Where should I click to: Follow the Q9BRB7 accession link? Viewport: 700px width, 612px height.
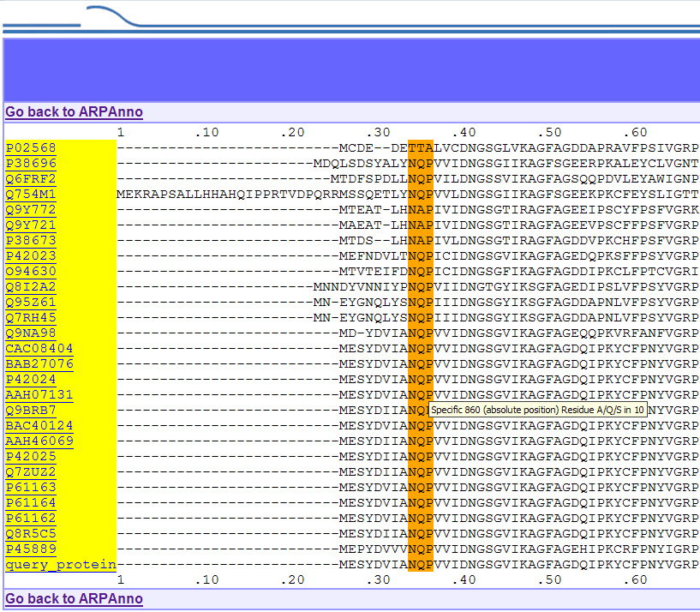tap(31, 411)
